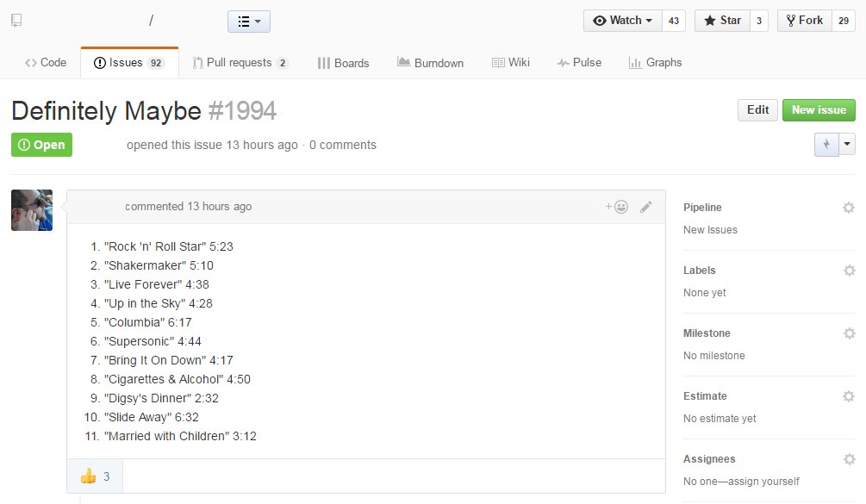Open Pipeline settings gear

(848, 208)
